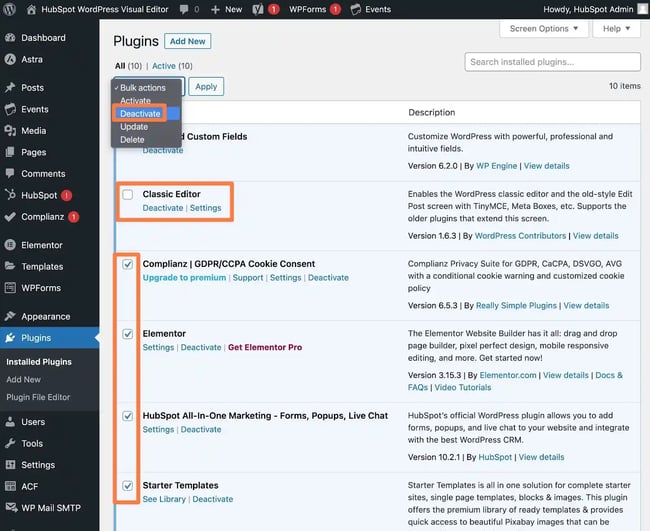
Task: Click the Elementor sidebar icon
Action: (x=10, y=245)
